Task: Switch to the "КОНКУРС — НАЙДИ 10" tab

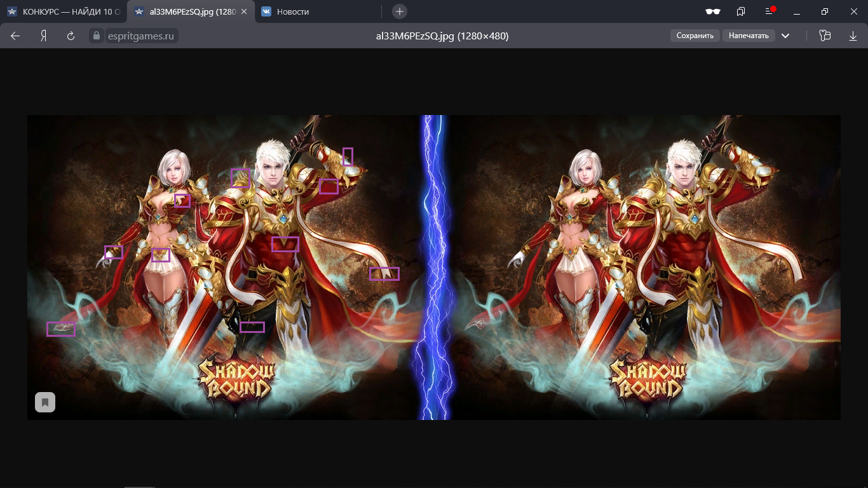Action: tap(64, 11)
